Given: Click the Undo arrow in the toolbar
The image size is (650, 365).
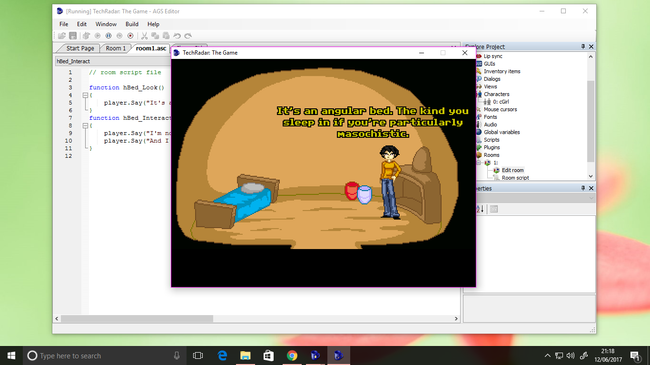Looking at the screenshot, I should point(177,36).
